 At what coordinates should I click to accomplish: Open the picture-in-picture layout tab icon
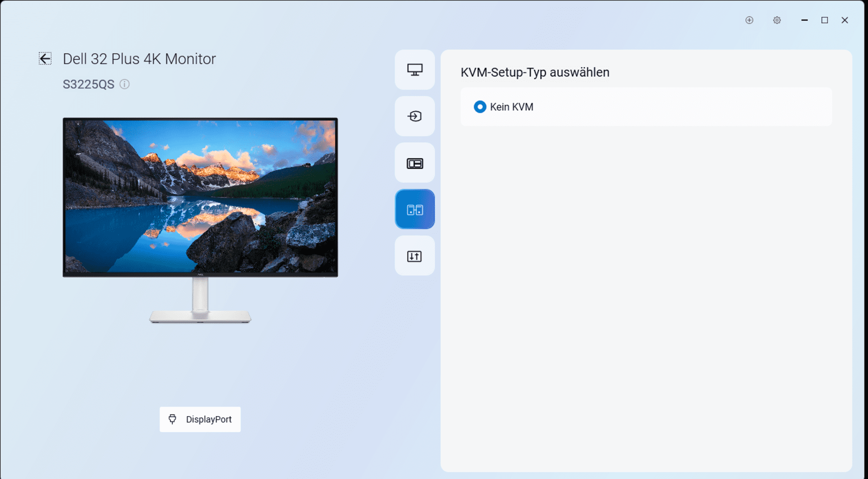(x=415, y=163)
